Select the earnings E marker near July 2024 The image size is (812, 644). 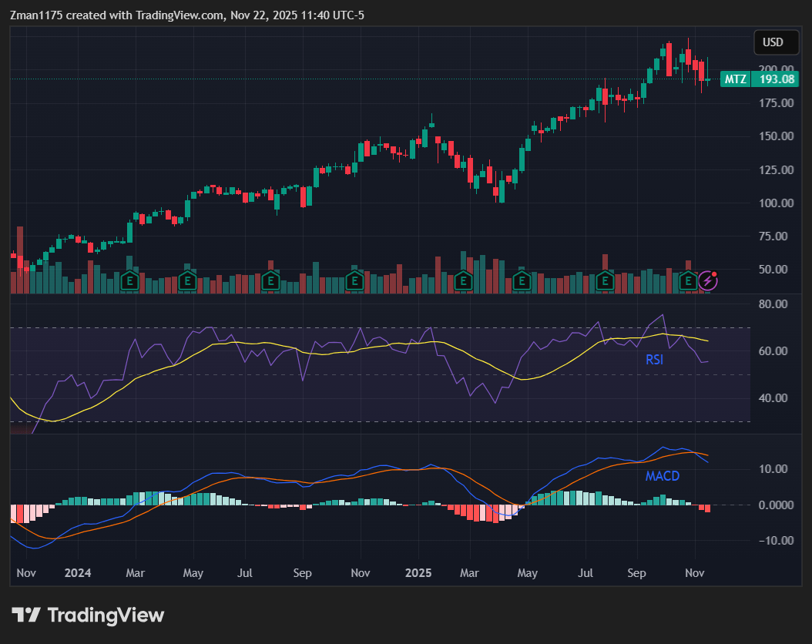[x=270, y=281]
